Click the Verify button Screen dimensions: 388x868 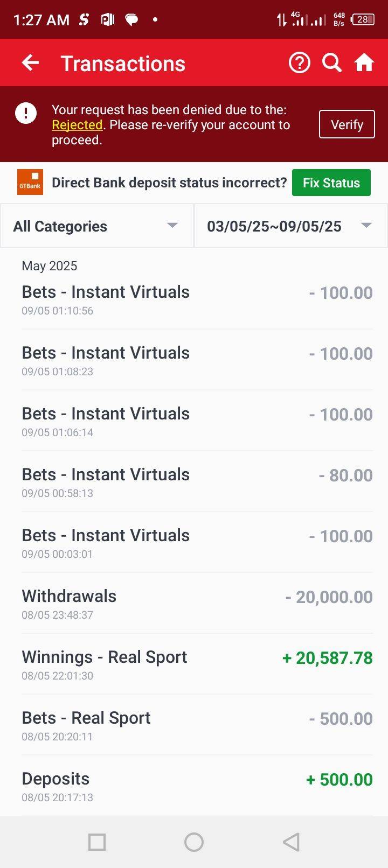[347, 124]
